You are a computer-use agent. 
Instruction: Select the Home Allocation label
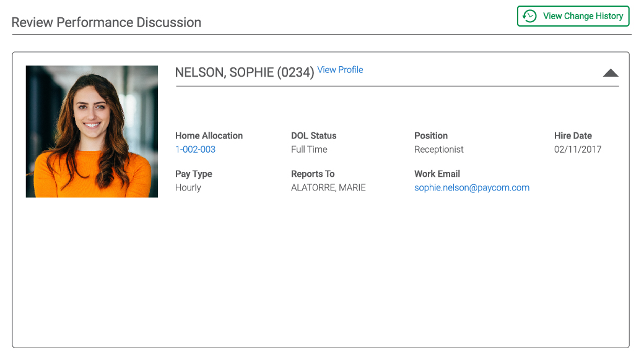[x=209, y=135]
